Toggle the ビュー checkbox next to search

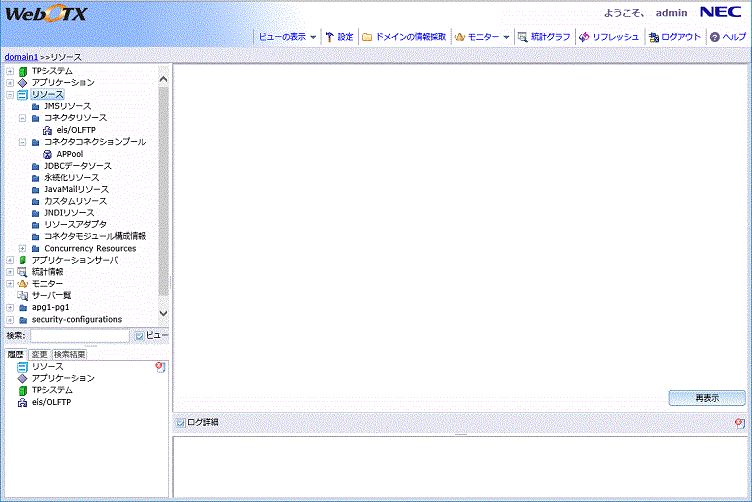[x=140, y=336]
